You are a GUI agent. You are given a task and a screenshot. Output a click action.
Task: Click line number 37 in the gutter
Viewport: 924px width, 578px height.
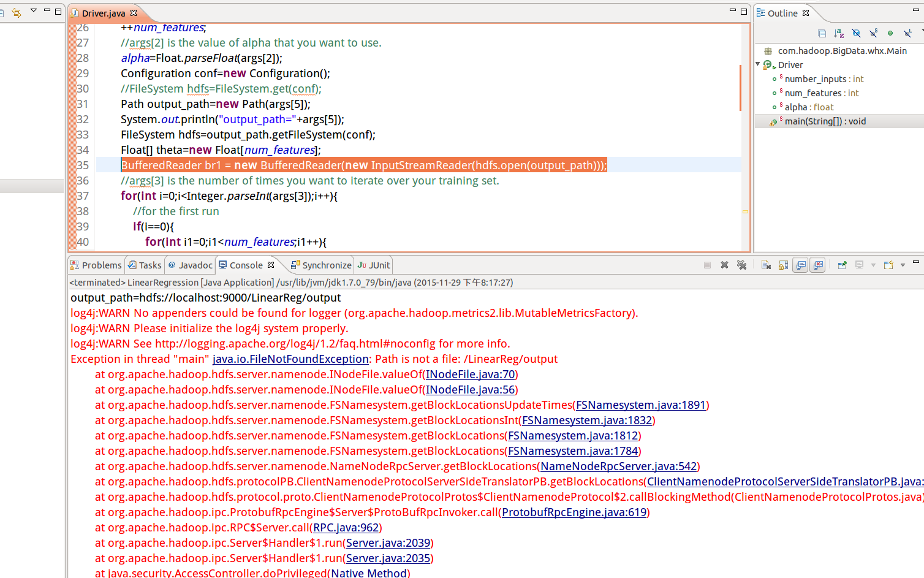pos(83,196)
